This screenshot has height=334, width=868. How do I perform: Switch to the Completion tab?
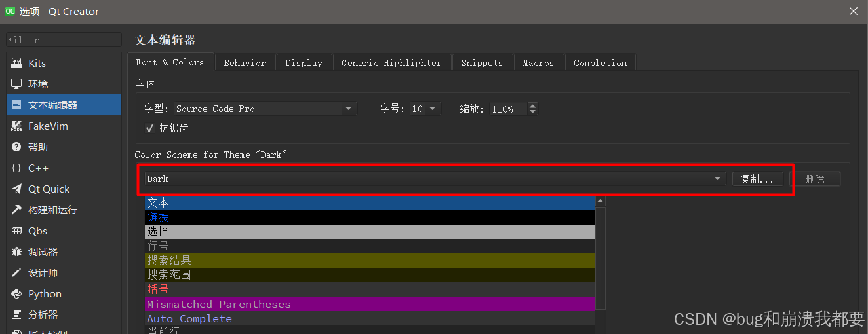click(600, 63)
